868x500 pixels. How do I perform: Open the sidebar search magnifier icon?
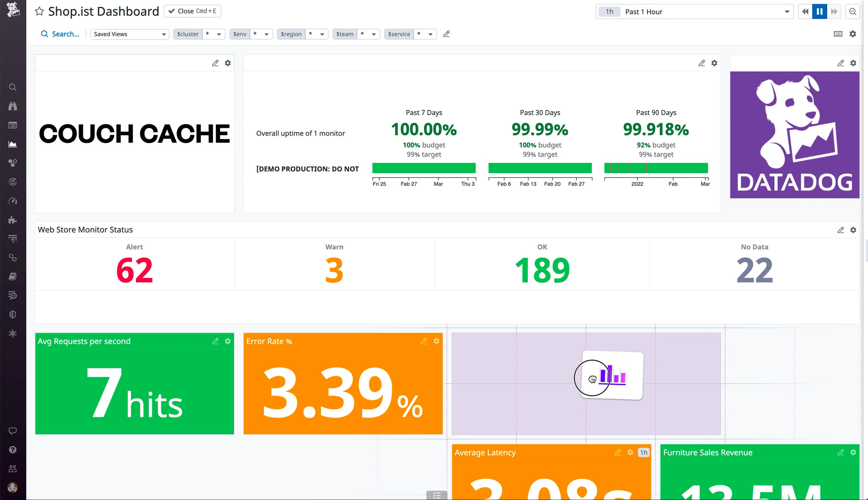(x=13, y=87)
